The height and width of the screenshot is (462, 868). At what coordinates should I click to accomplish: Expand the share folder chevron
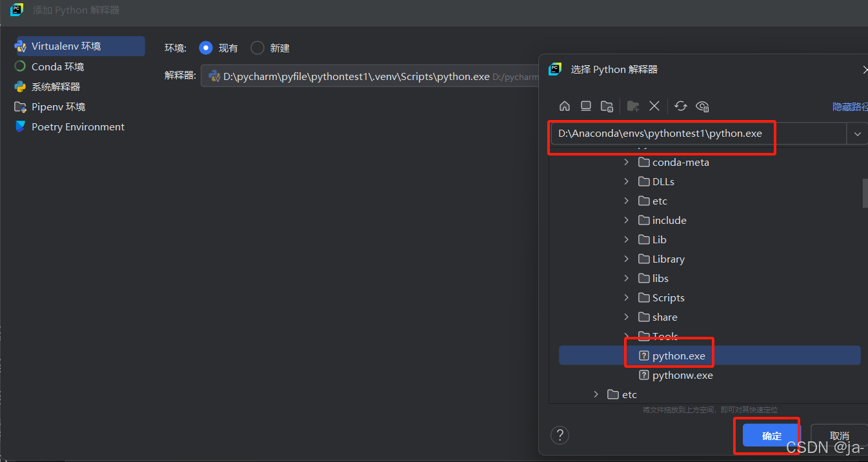tap(626, 317)
